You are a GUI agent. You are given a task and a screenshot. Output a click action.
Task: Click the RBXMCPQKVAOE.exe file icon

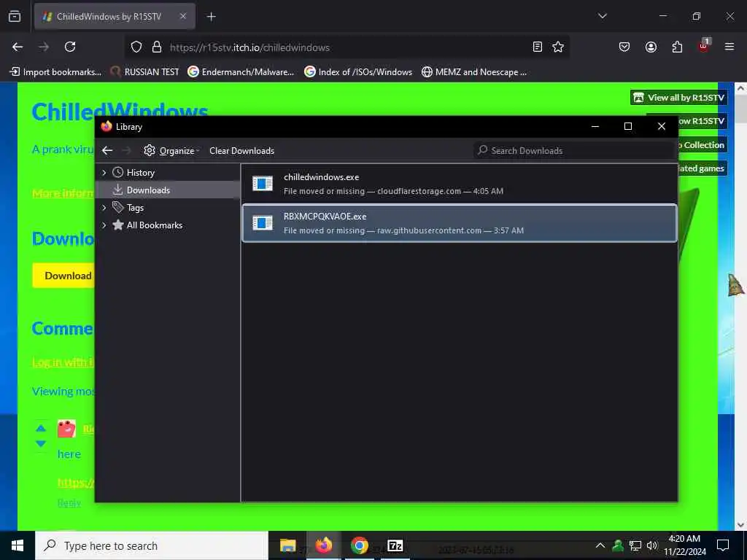263,222
